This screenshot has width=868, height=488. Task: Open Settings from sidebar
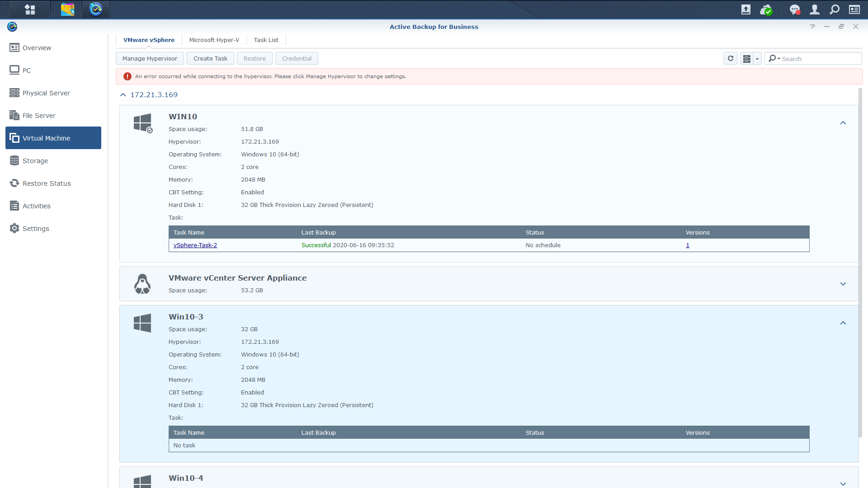[36, 229]
